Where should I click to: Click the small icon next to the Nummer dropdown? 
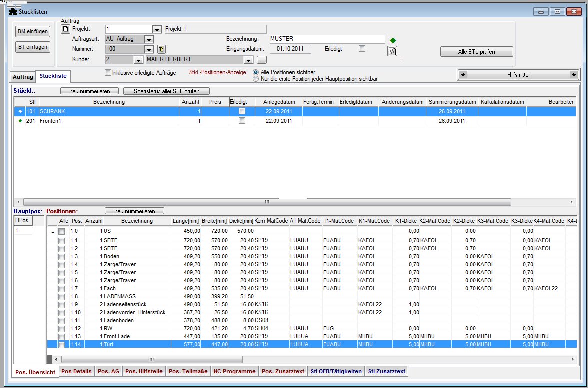coord(161,49)
